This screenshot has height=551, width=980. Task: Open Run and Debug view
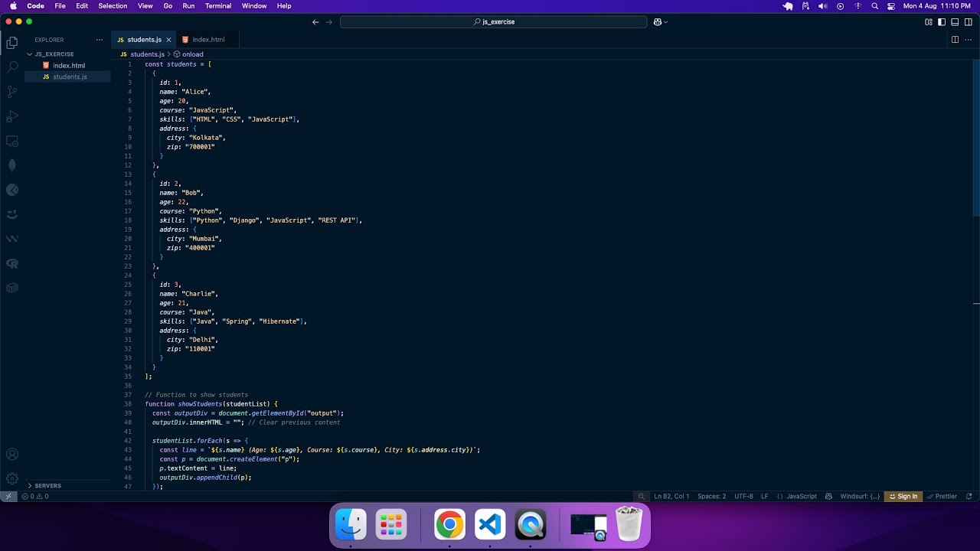[12, 116]
